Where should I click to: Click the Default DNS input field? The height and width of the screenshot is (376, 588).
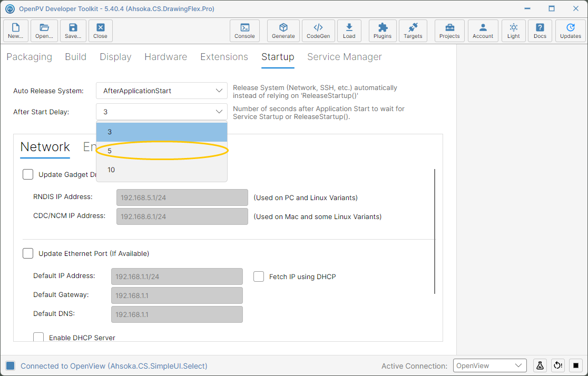pyautogui.click(x=177, y=314)
